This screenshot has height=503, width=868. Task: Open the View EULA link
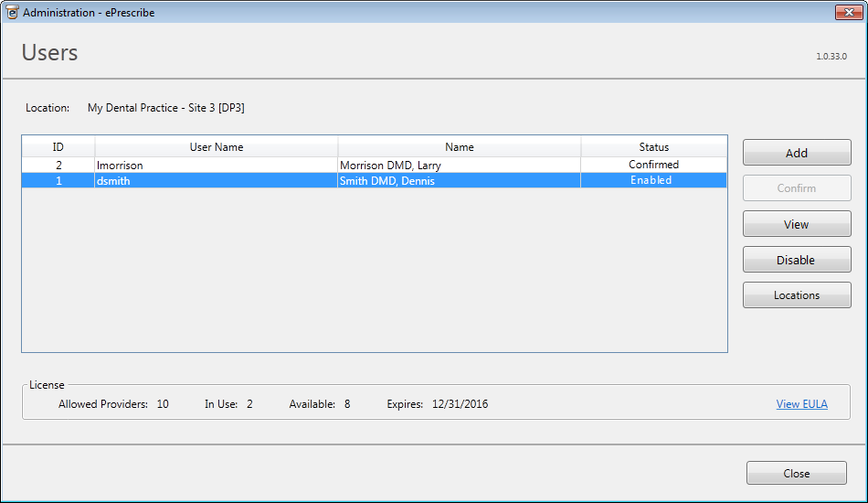(801, 404)
